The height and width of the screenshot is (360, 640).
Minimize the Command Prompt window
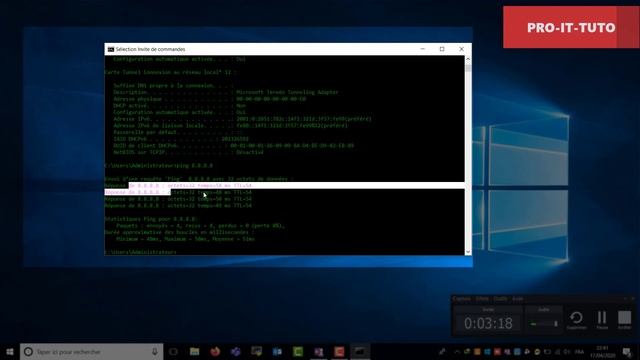click(x=423, y=49)
